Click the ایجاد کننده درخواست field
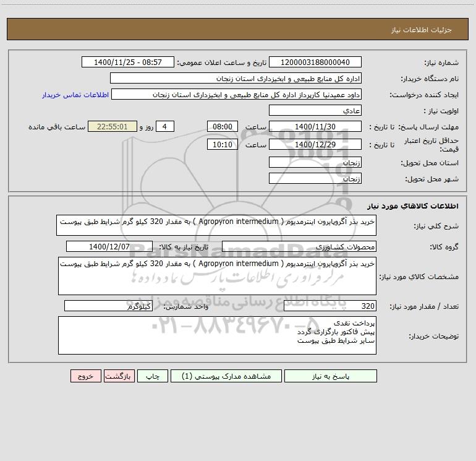 coord(236,94)
